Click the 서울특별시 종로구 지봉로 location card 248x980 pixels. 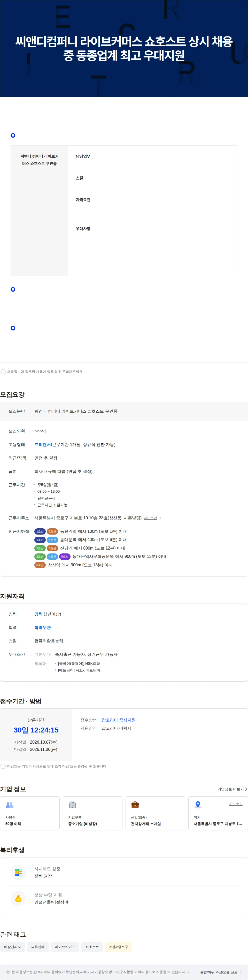click(x=218, y=813)
